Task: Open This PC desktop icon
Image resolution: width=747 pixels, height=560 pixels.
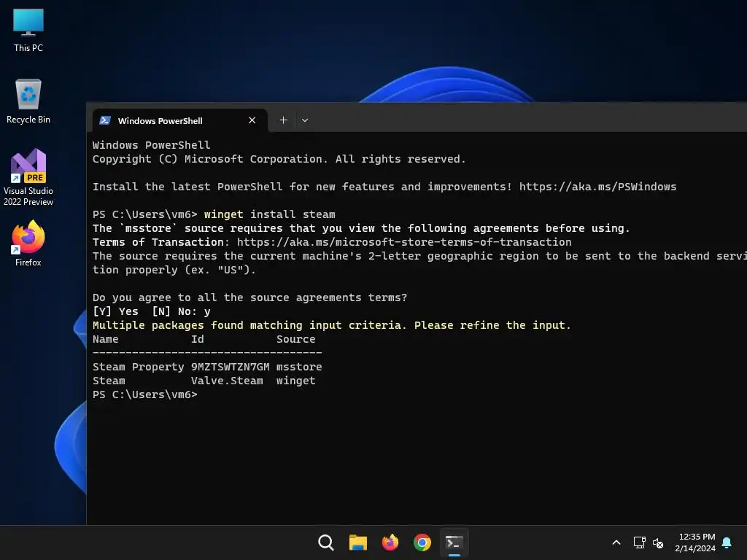Action: (28, 30)
